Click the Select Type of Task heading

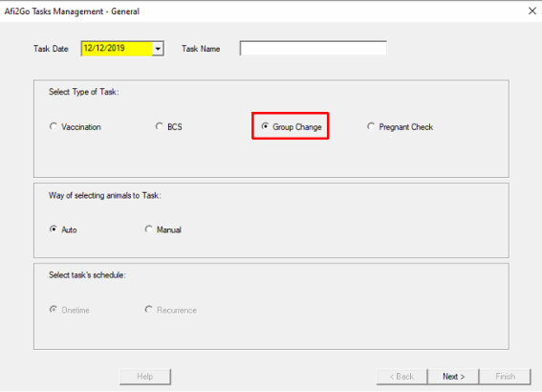pyautogui.click(x=84, y=92)
